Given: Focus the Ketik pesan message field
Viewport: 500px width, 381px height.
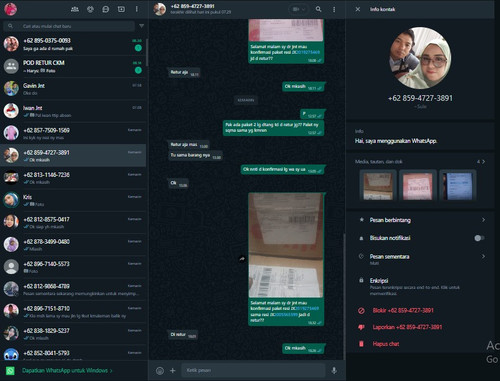Looking at the screenshot, I should (x=253, y=370).
